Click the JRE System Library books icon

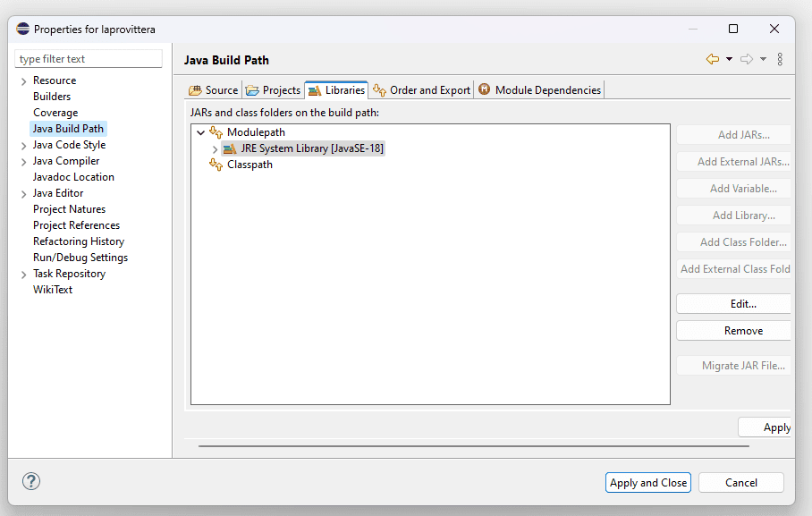pos(230,148)
